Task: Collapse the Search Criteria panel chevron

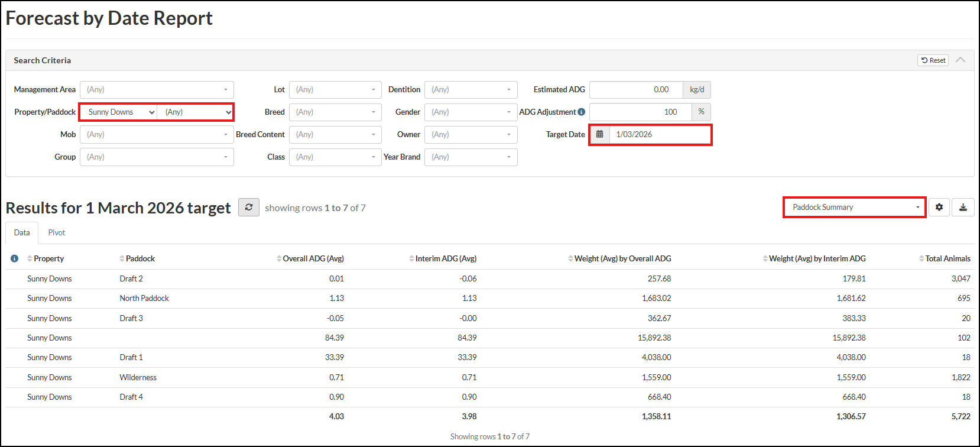Action: (960, 60)
